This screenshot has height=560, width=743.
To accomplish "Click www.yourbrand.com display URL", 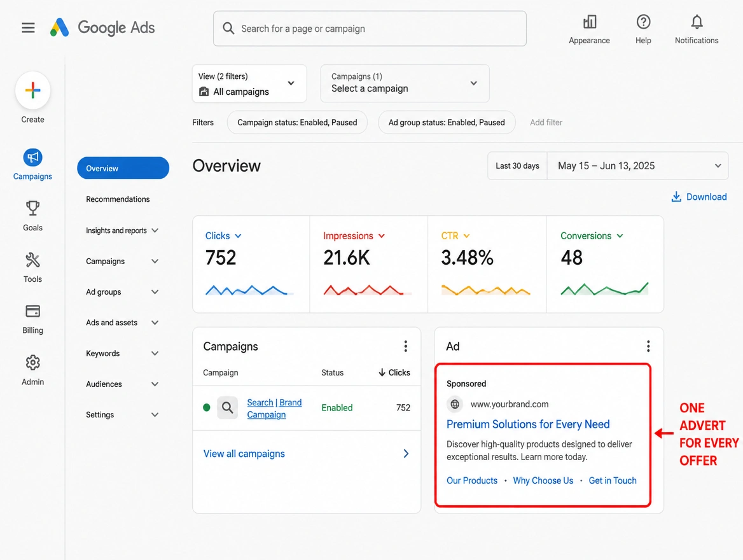I will point(510,405).
